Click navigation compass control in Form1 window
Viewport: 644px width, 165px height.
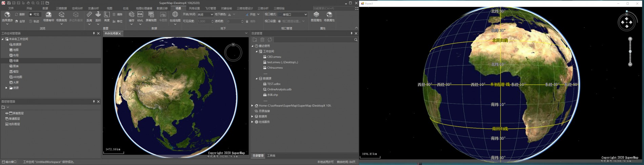point(626,22)
